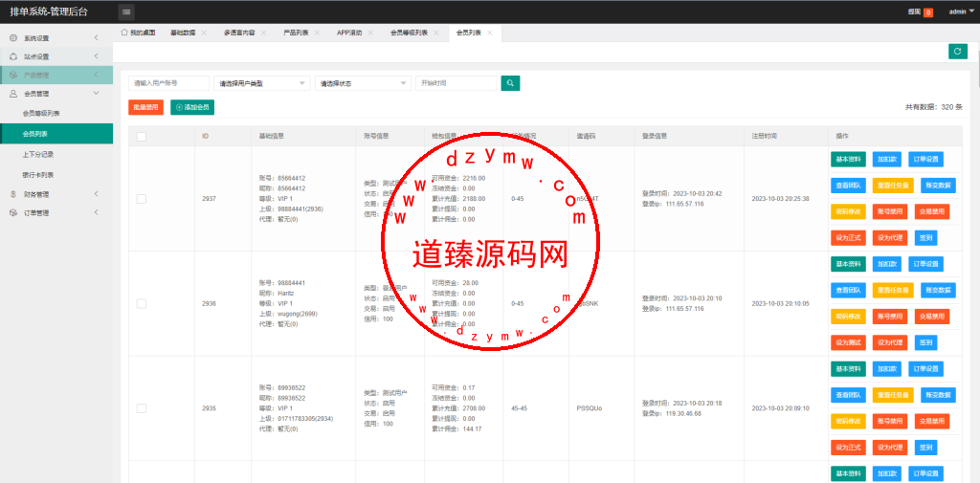Click the 提现 notification badge

[928, 11]
